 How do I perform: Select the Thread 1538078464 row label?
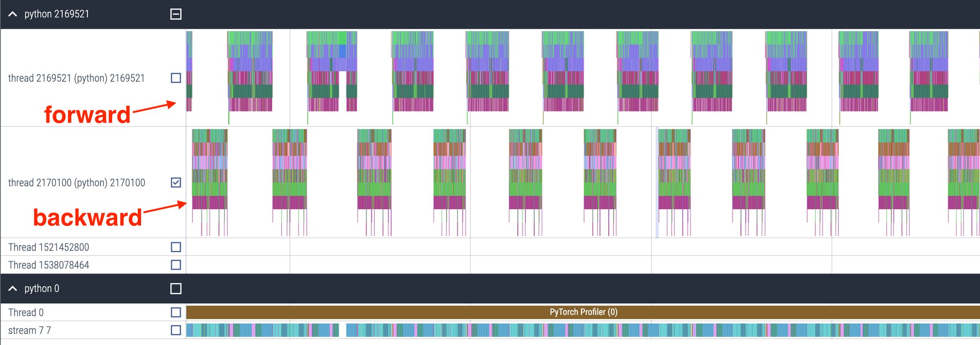point(49,265)
